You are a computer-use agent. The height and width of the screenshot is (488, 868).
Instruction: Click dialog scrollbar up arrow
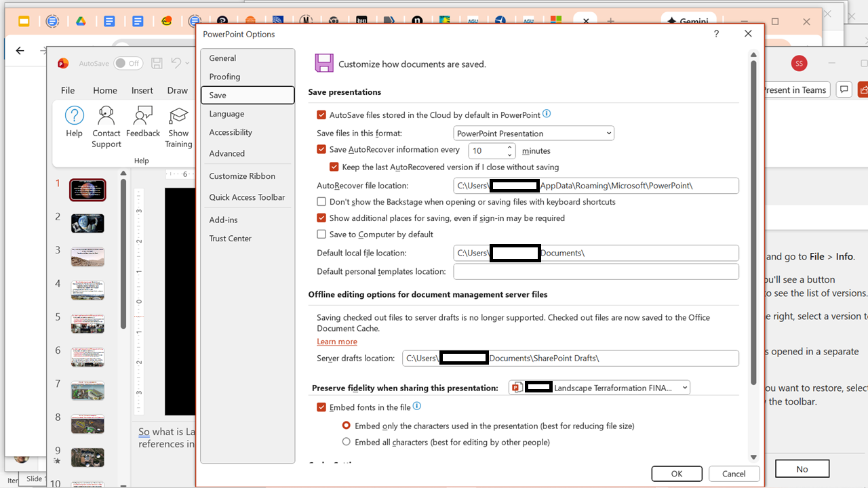pos(753,54)
